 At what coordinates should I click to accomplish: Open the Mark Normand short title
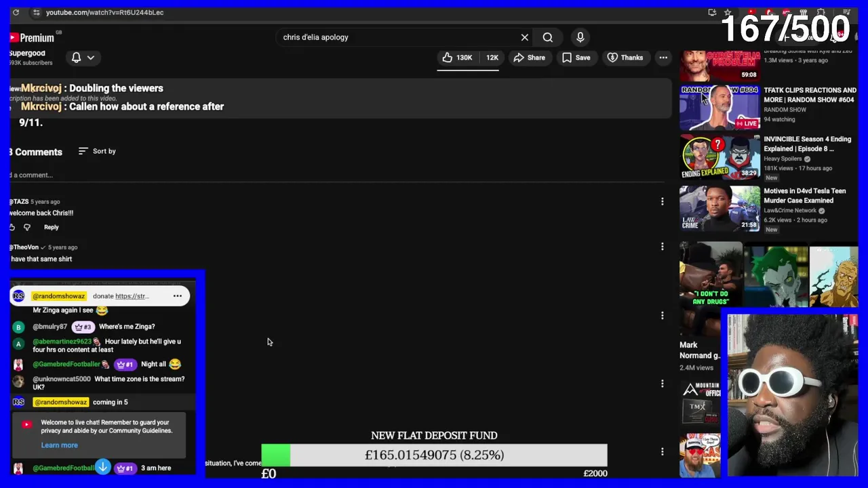click(699, 350)
